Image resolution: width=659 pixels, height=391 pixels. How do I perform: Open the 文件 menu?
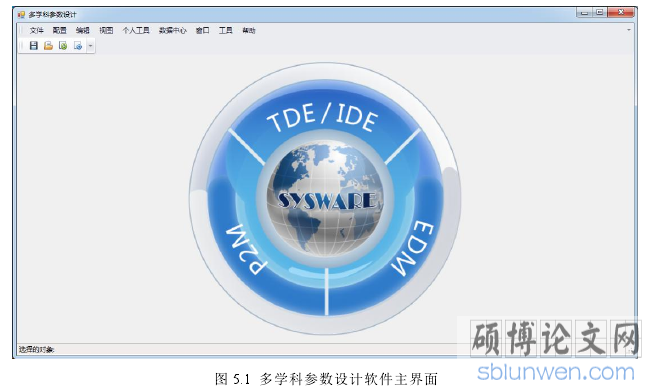pos(37,30)
